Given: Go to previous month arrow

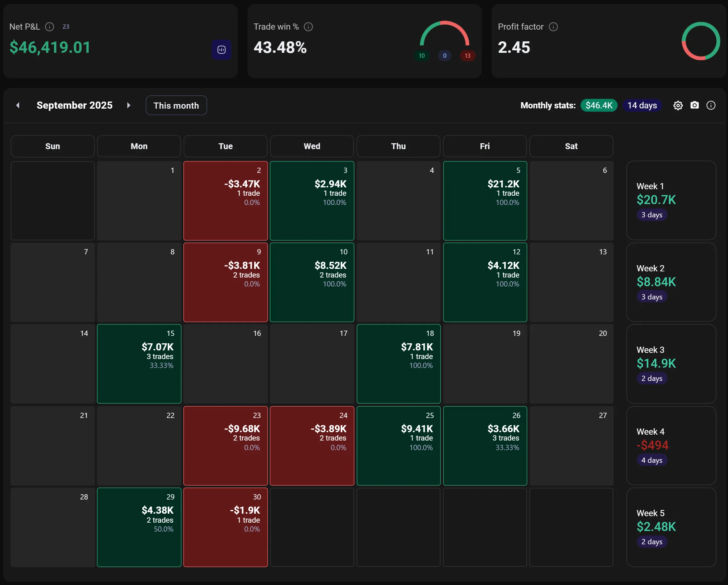Looking at the screenshot, I should (x=18, y=105).
